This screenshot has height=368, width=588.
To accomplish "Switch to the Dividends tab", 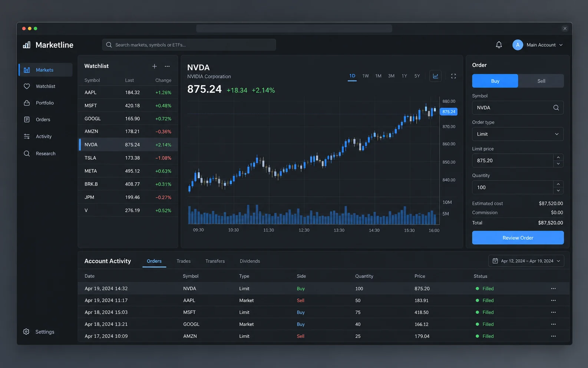I will [x=250, y=261].
